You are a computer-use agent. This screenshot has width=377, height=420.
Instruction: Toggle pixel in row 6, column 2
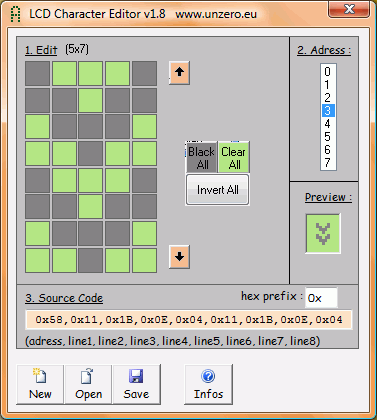coord(64,207)
